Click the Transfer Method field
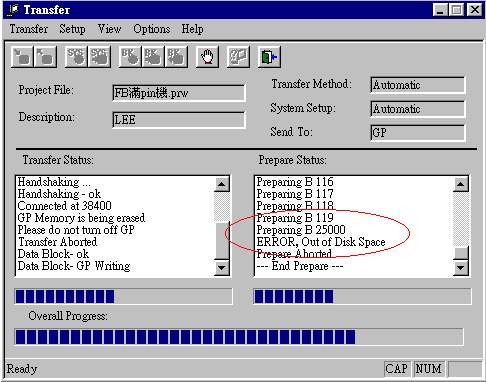This screenshot has height=382, width=486. (x=417, y=85)
